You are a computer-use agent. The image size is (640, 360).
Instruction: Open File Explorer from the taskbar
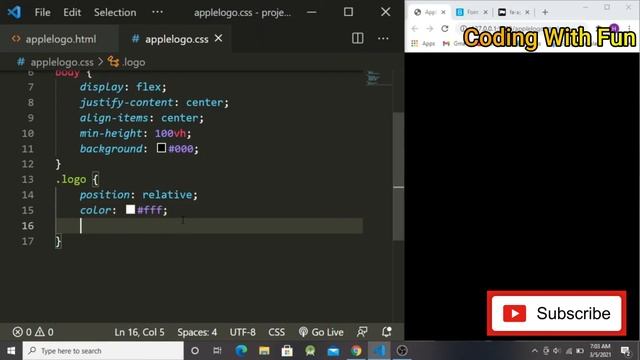[x=264, y=351]
